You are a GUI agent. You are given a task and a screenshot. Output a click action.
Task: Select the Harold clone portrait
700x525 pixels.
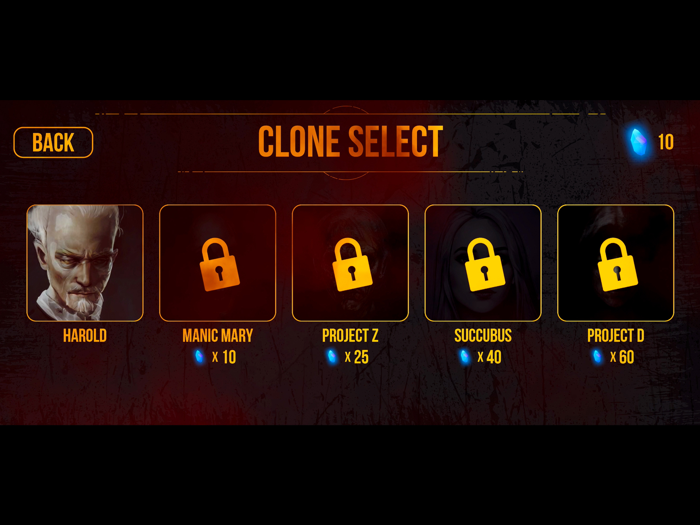click(x=85, y=263)
